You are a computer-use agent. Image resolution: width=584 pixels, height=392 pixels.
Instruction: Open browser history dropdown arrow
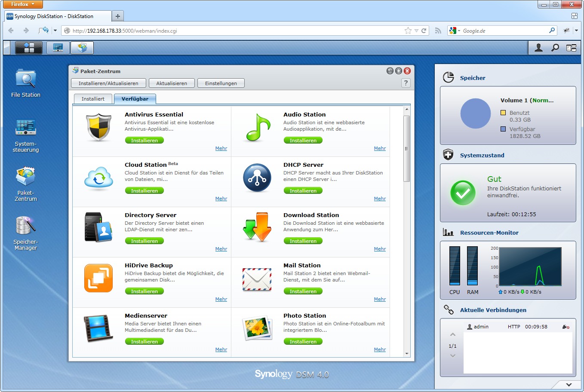(x=55, y=31)
